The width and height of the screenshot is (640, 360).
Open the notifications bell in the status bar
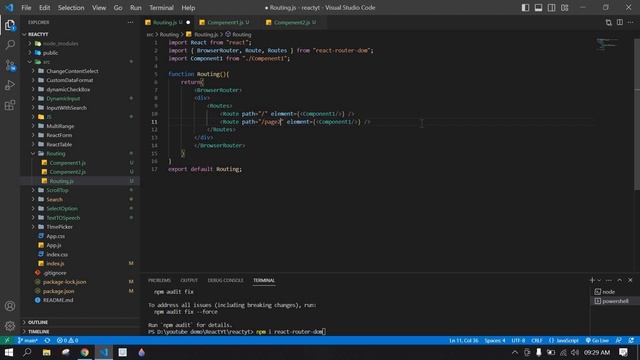coord(631,340)
